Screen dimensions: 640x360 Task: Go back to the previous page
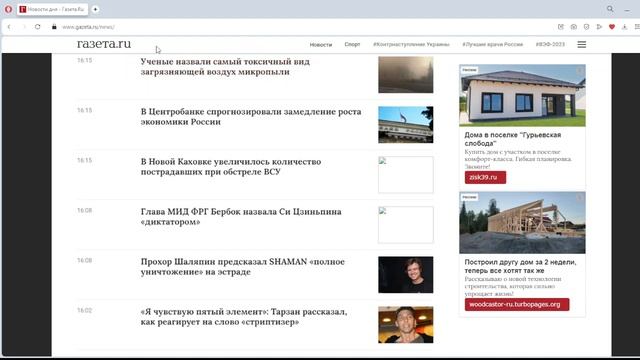point(9,27)
